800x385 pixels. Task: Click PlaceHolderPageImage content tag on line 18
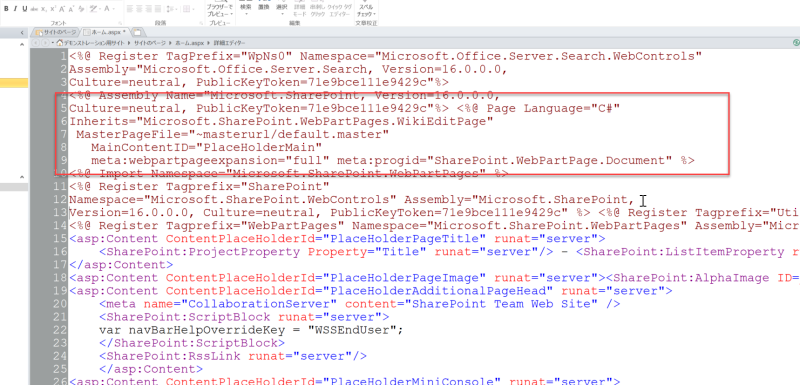coord(337,278)
